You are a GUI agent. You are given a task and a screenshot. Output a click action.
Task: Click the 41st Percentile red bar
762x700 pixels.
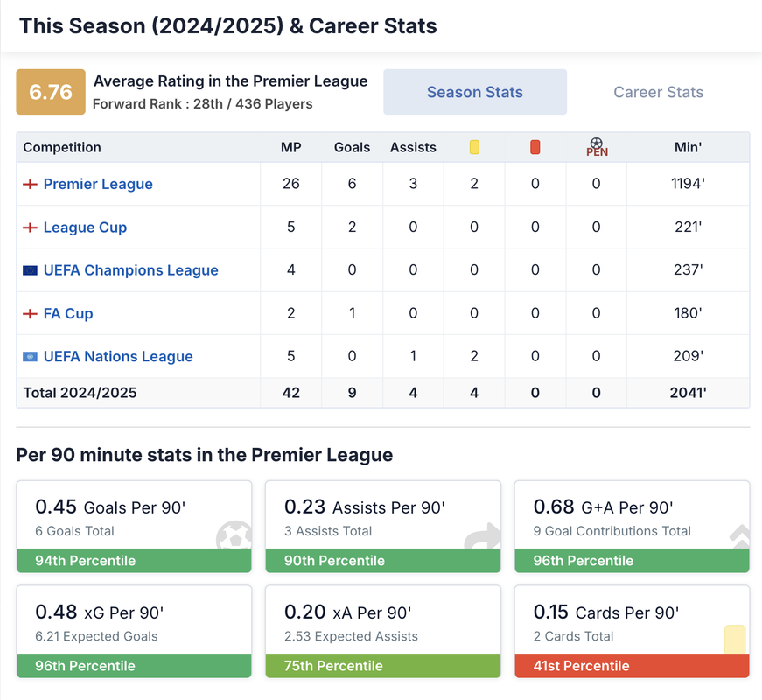click(x=632, y=666)
